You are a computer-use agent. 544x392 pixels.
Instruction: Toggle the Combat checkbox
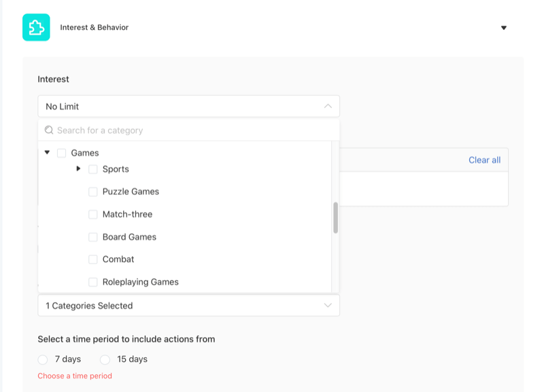point(93,260)
